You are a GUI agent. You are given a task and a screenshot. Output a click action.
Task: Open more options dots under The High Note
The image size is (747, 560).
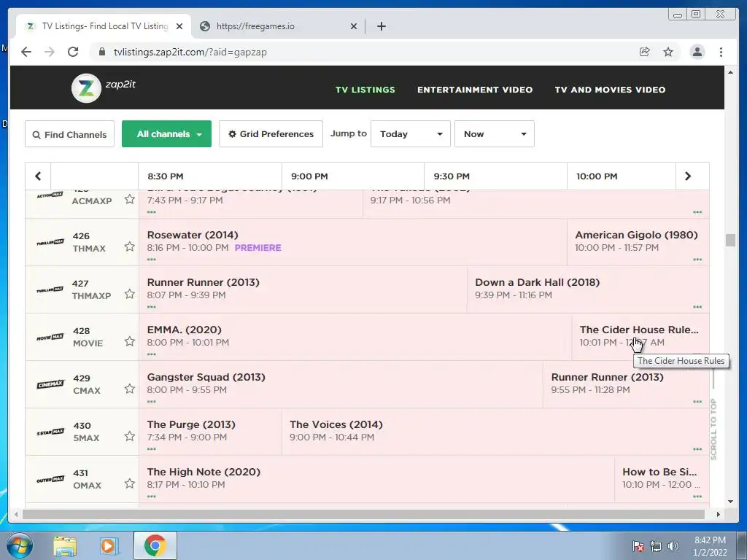(x=152, y=497)
